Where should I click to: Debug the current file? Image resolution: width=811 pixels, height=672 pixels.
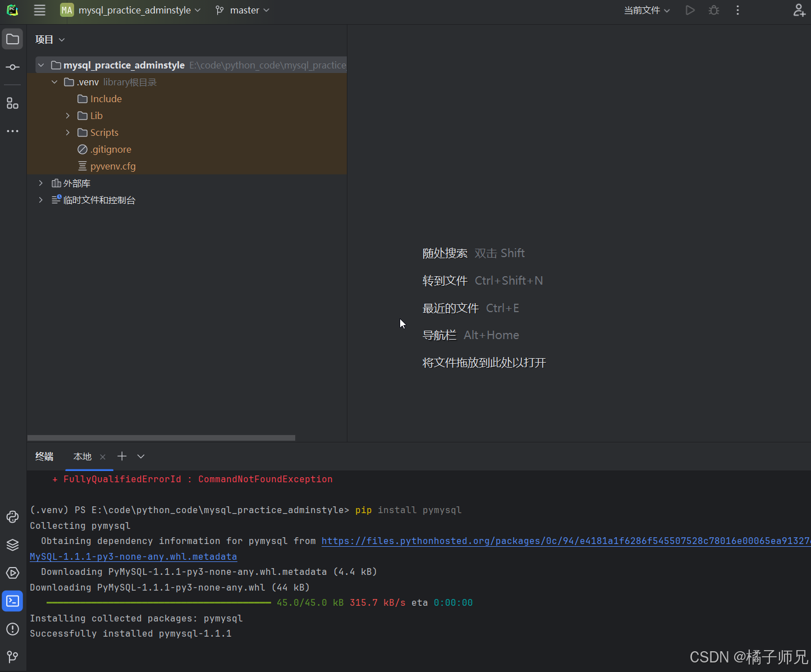click(714, 10)
